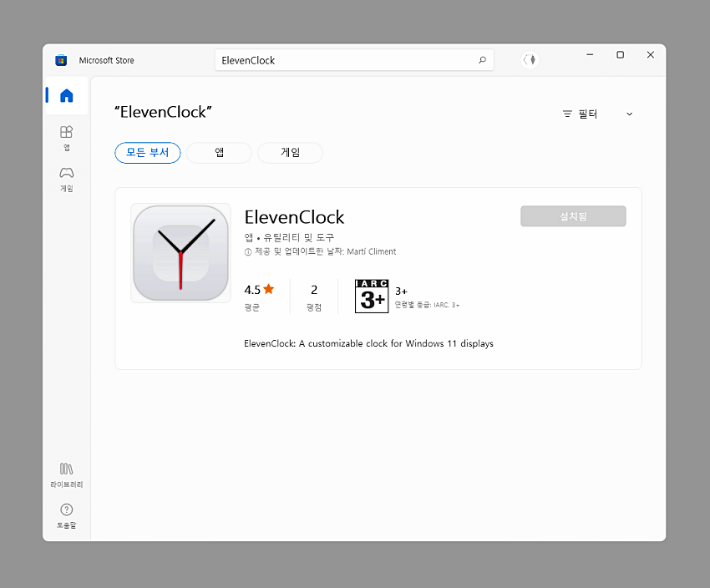Click the IARC 3+ age rating badge
Image resolution: width=710 pixels, height=588 pixels.
tap(371, 297)
